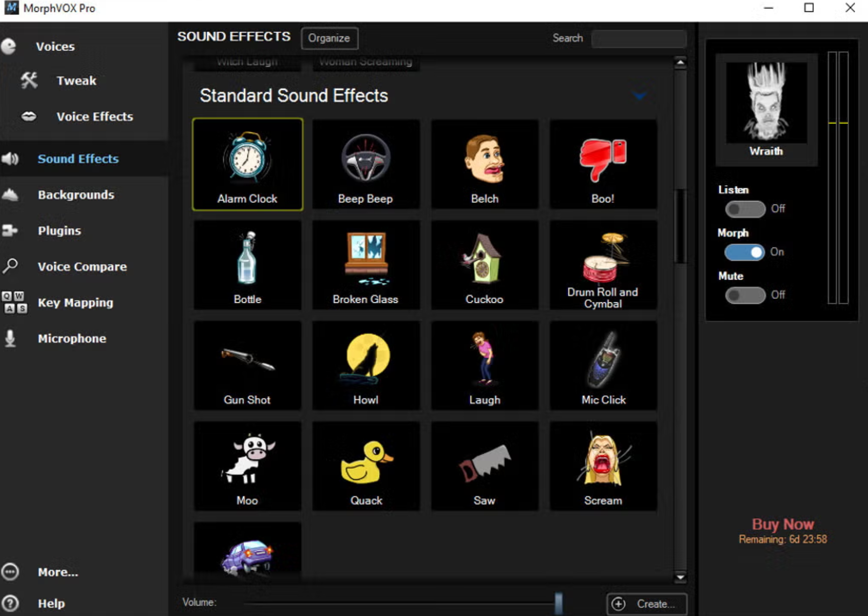Click the Buy Now link
Image resolution: width=868 pixels, height=616 pixels.
click(x=783, y=524)
